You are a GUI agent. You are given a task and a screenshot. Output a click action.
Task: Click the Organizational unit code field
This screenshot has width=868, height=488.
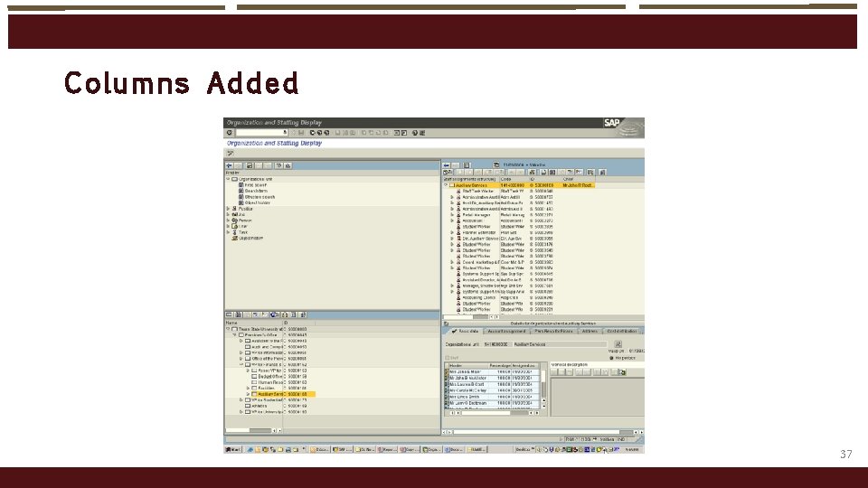pos(498,344)
